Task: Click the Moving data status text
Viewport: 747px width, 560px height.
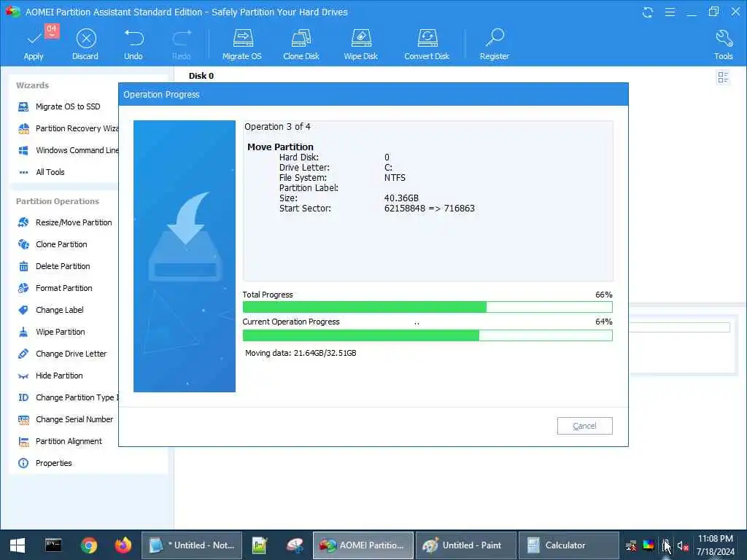Action: click(301, 353)
